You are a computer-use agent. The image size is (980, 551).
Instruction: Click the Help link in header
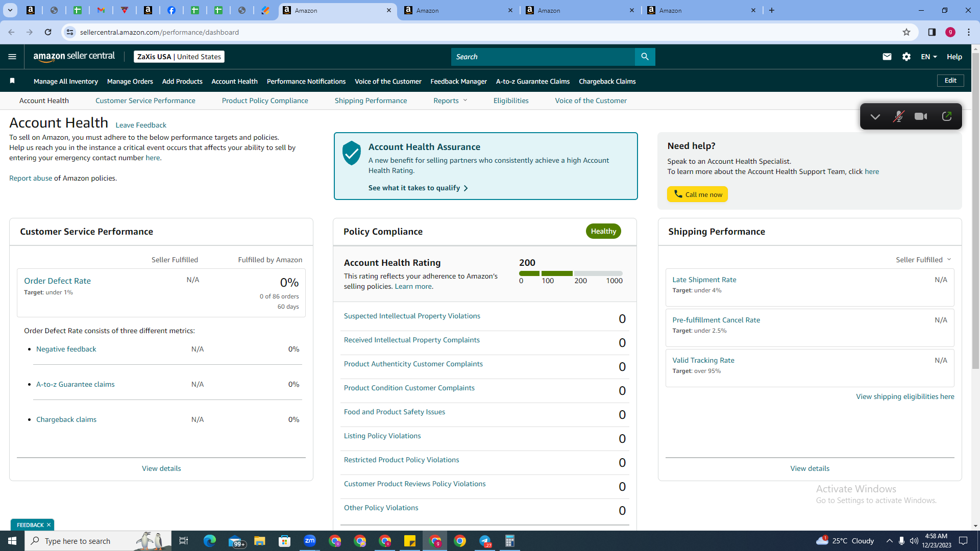954,57
